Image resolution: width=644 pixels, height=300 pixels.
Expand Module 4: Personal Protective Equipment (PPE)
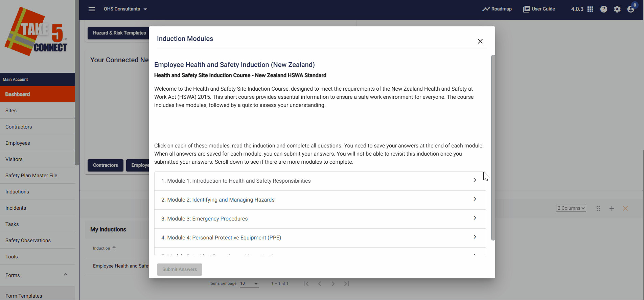pos(320,238)
